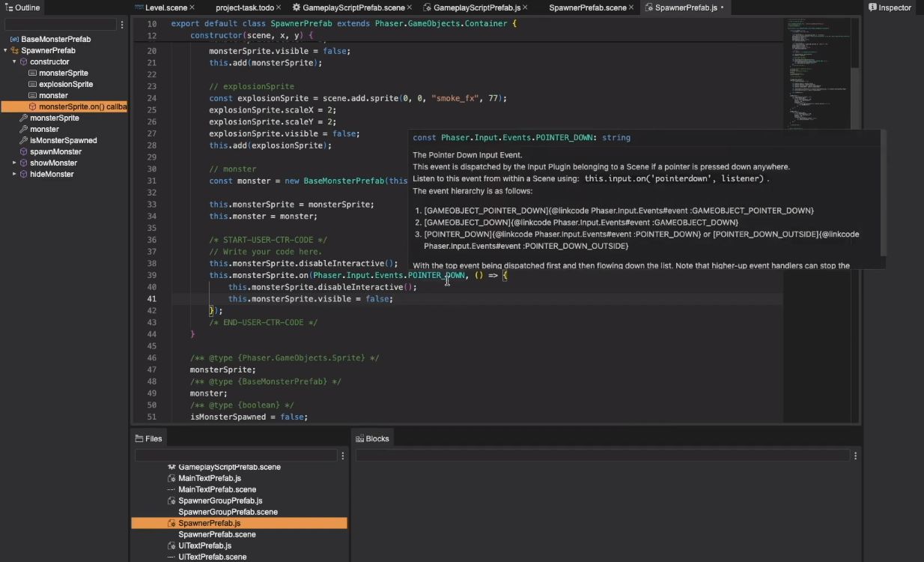Click the spawnMonster method icon in Outline
The width and height of the screenshot is (924, 562).
point(23,151)
